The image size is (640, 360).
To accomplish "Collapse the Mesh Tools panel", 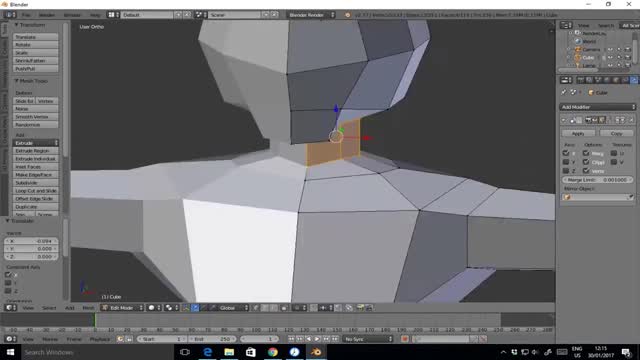I will pyautogui.click(x=16, y=81).
